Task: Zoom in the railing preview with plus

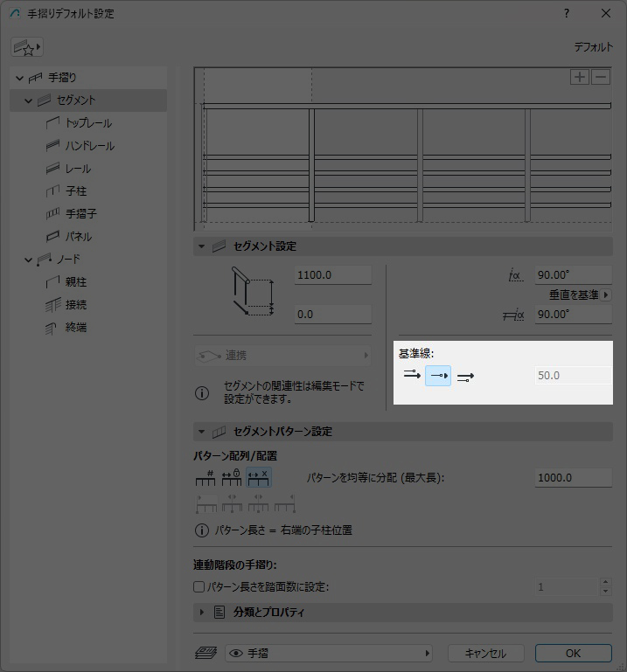Action: coord(579,77)
